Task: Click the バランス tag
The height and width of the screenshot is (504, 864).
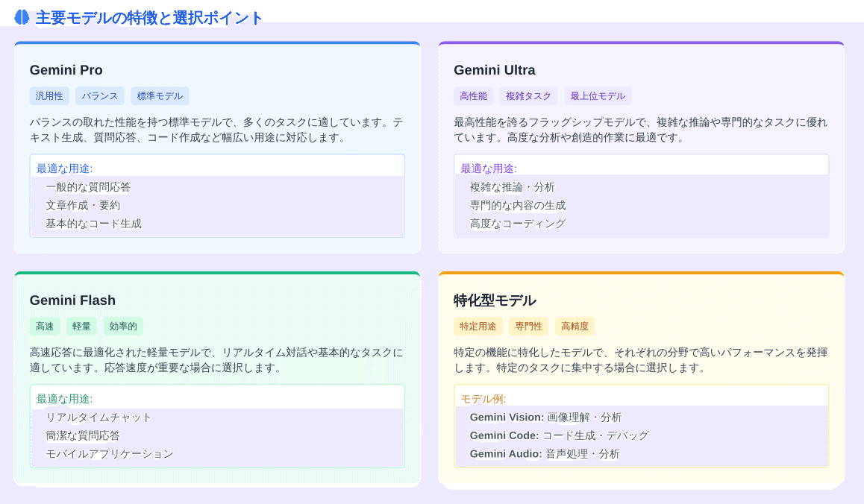Action: pos(100,96)
